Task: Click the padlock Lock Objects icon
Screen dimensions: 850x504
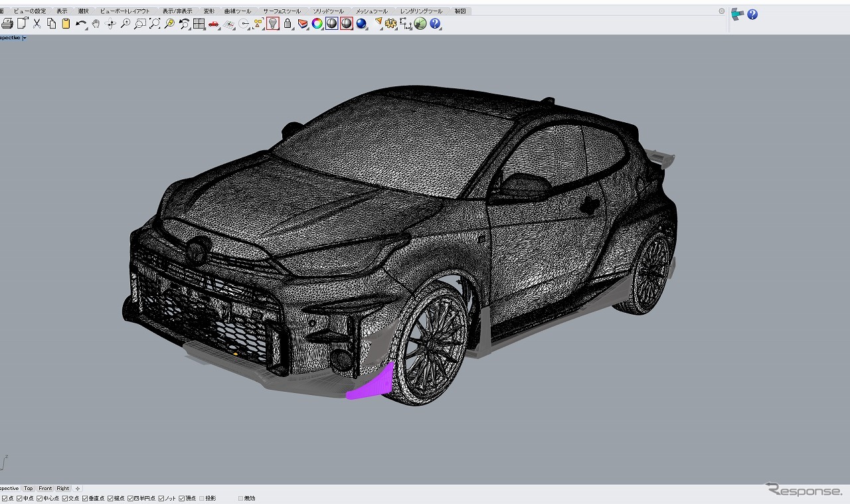Action: click(x=288, y=24)
